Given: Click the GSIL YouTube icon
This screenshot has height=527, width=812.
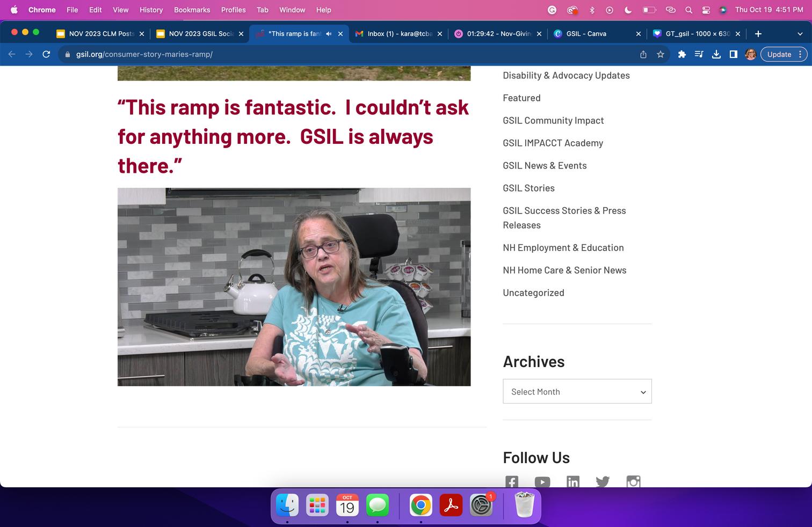Looking at the screenshot, I should pos(542,481).
